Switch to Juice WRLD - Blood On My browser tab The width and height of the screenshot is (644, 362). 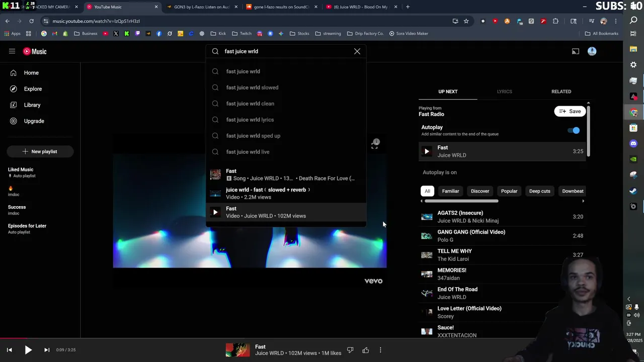pyautogui.click(x=362, y=7)
